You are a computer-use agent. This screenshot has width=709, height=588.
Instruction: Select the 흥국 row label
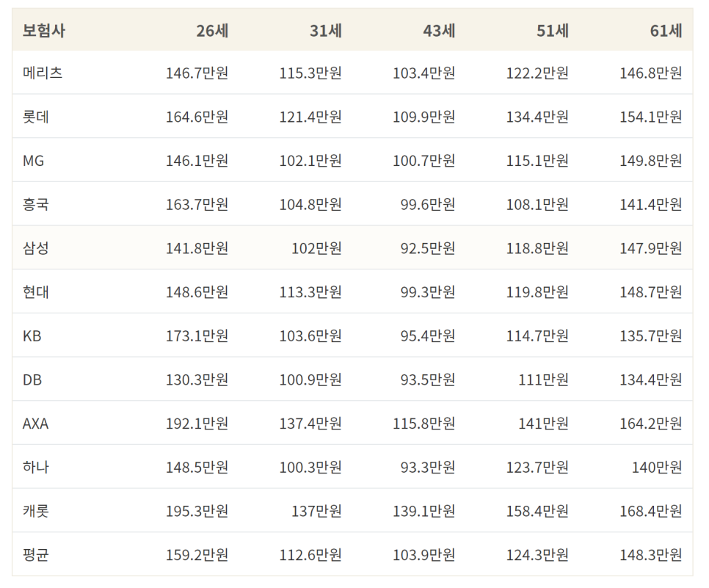(x=36, y=205)
